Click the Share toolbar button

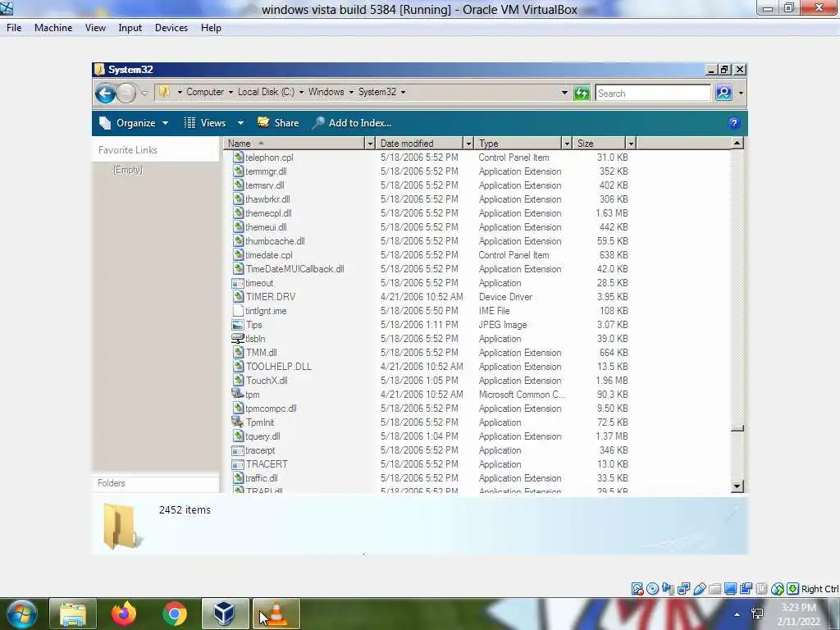click(x=278, y=123)
